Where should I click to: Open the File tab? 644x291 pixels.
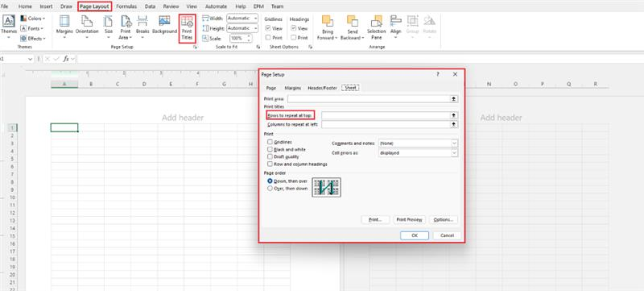tap(5, 6)
